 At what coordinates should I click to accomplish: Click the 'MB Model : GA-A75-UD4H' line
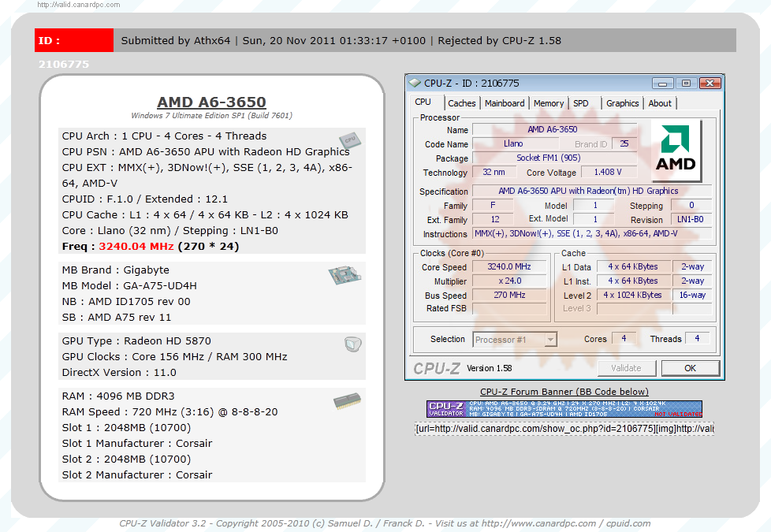(129, 285)
